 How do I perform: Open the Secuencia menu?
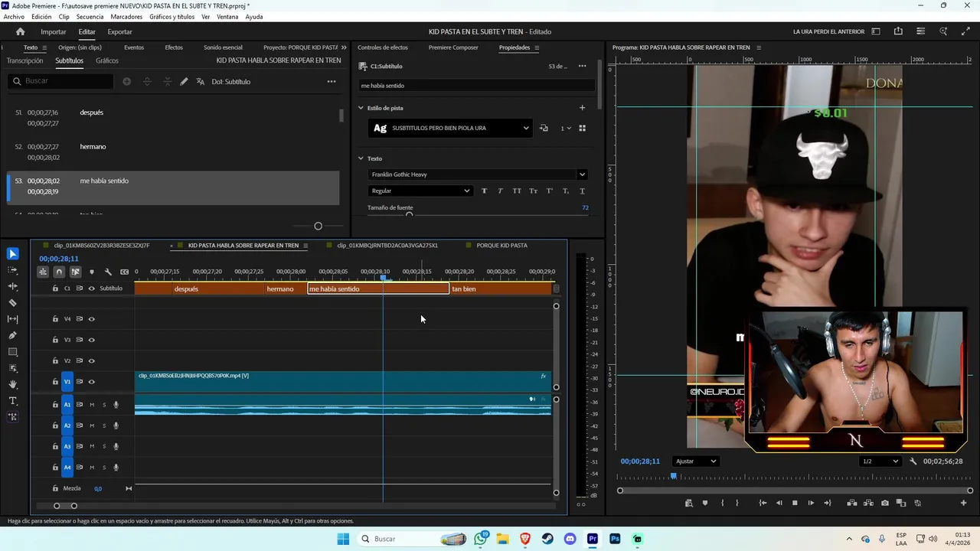[x=90, y=16]
